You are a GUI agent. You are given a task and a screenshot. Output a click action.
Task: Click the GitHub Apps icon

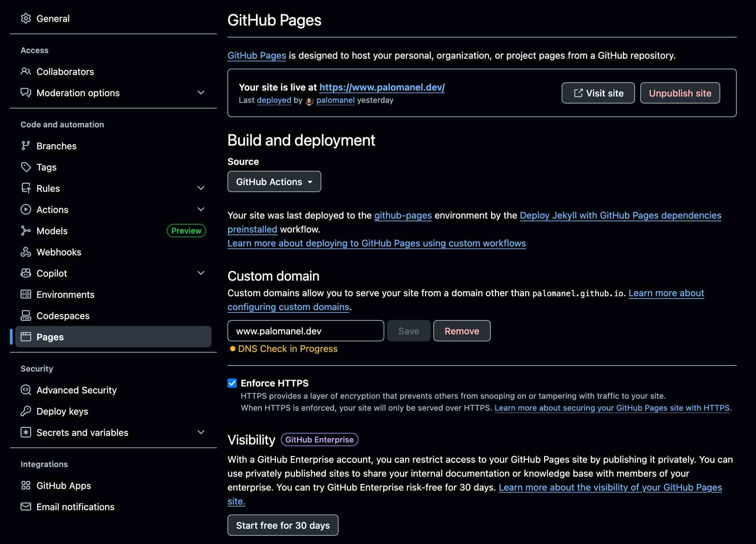(26, 485)
